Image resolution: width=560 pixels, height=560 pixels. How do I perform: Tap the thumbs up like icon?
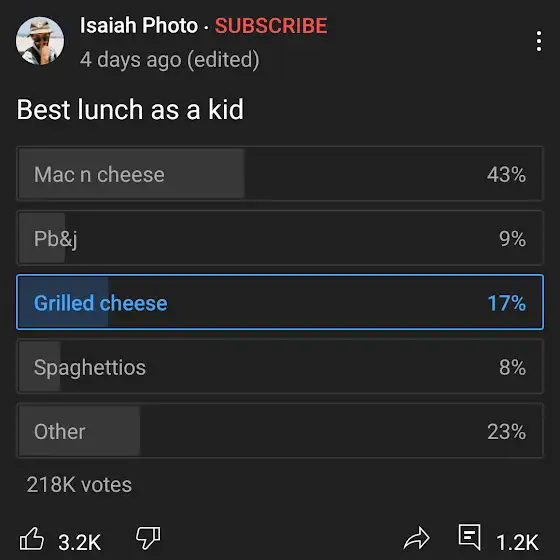32,538
